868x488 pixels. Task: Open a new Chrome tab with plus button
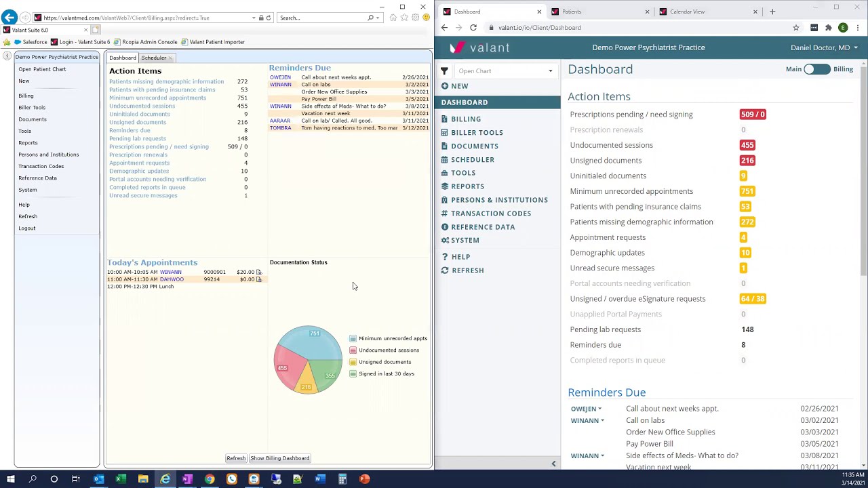(772, 12)
